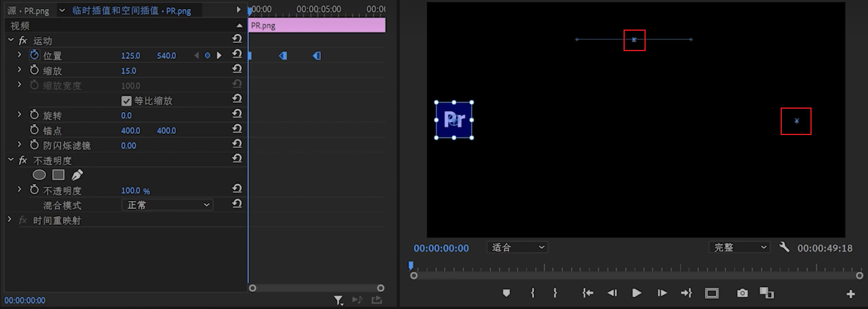868x309 pixels.
Task: Open the 适合 zoom level dropdown
Action: pos(517,247)
